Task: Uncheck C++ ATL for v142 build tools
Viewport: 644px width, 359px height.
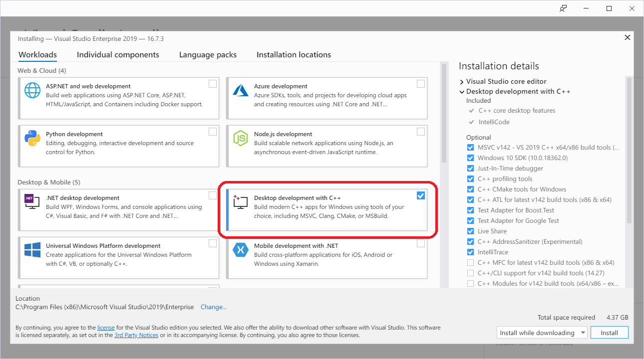Action: [x=470, y=200]
